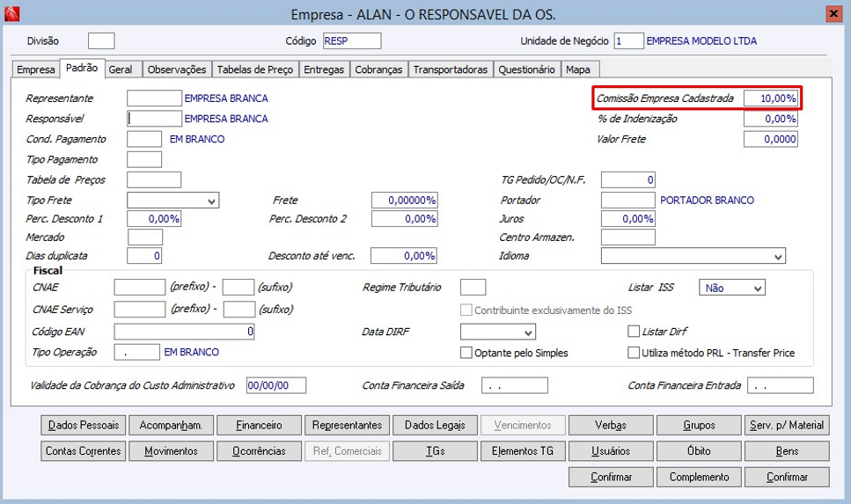Click the Representante input field

click(x=154, y=99)
